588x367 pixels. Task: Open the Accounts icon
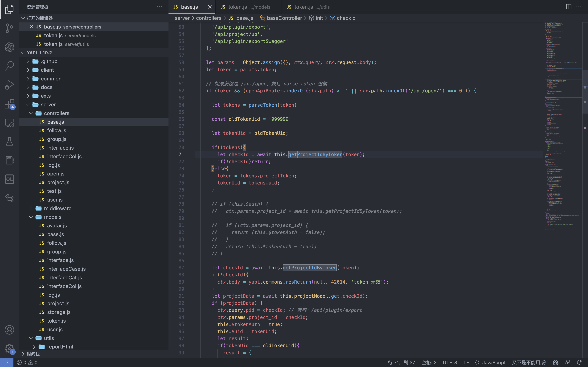point(9,330)
